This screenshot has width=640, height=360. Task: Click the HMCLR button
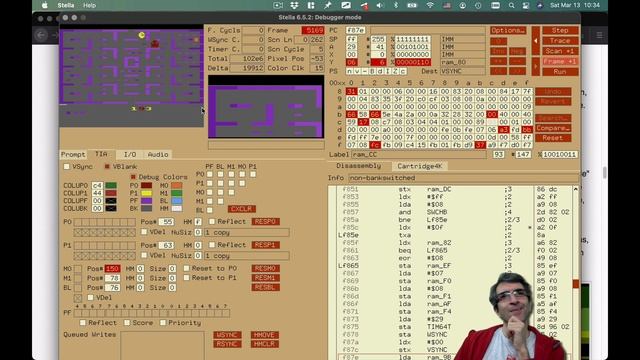click(264, 344)
